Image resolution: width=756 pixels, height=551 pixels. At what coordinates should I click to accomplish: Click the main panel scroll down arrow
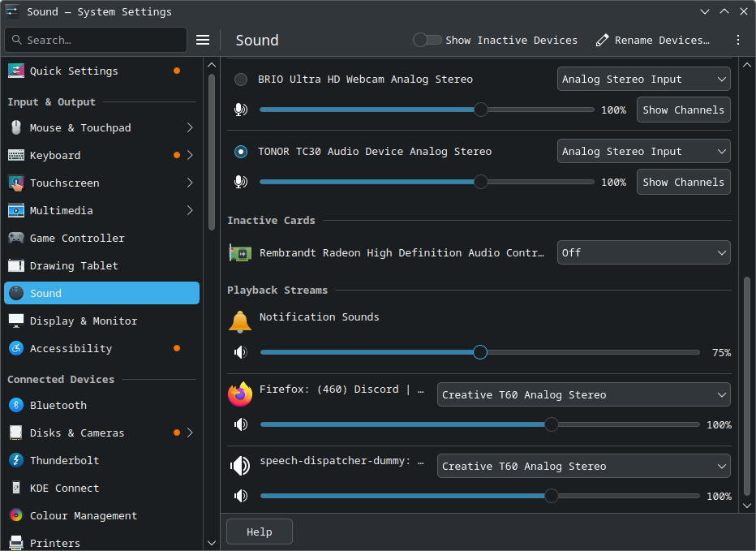pos(747,506)
